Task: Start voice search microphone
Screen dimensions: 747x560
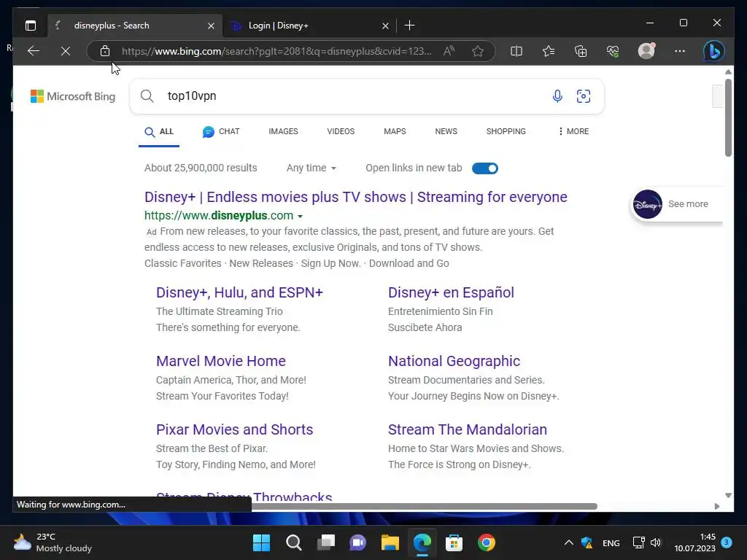Action: [557, 96]
